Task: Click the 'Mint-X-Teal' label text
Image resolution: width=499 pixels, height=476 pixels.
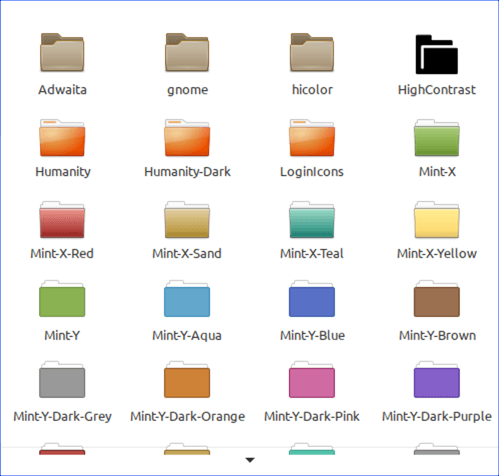Action: click(312, 254)
